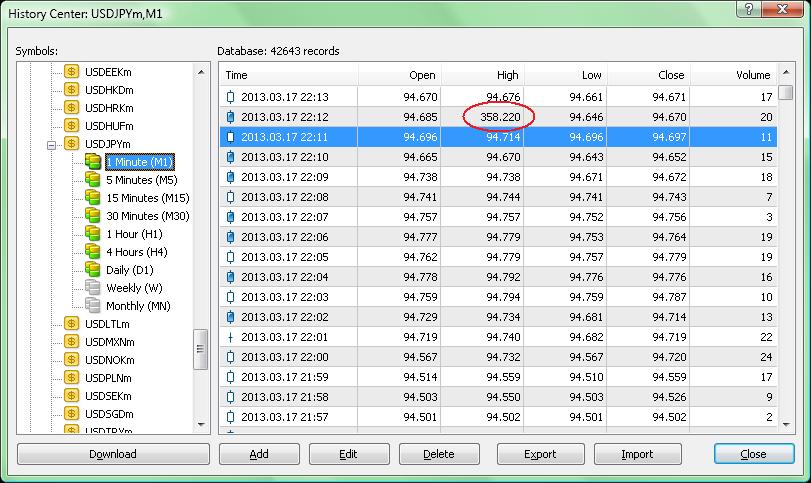The width and height of the screenshot is (811, 483).
Task: Click the greyed Weekly (W) database icon
Action: point(93,288)
